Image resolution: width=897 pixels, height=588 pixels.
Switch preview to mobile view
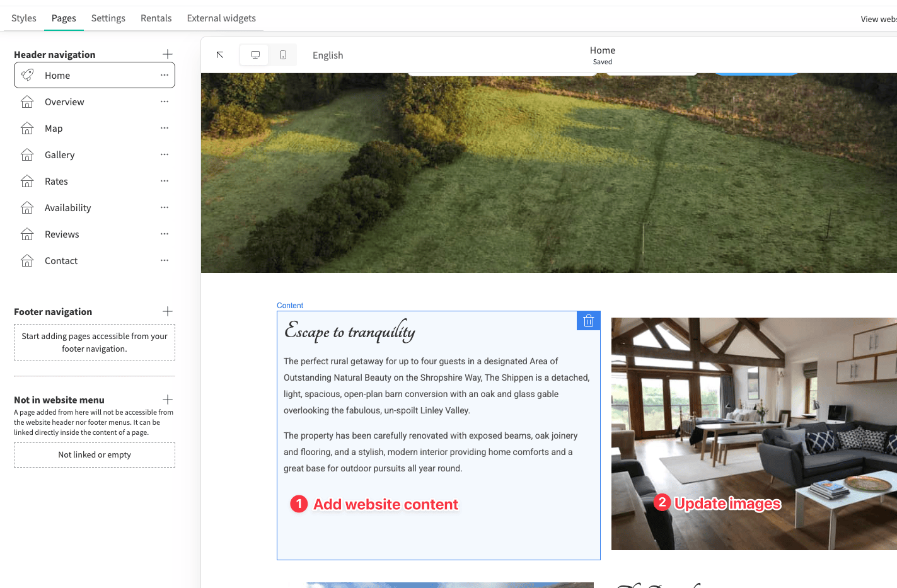[x=282, y=55]
